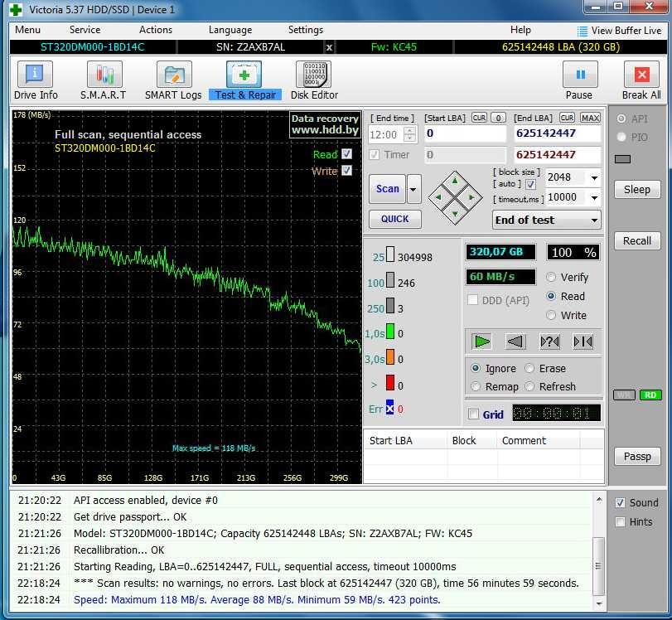Viewport: 672px width, 620px height.
Task: Select the Read test mode radio button
Action: click(x=551, y=296)
